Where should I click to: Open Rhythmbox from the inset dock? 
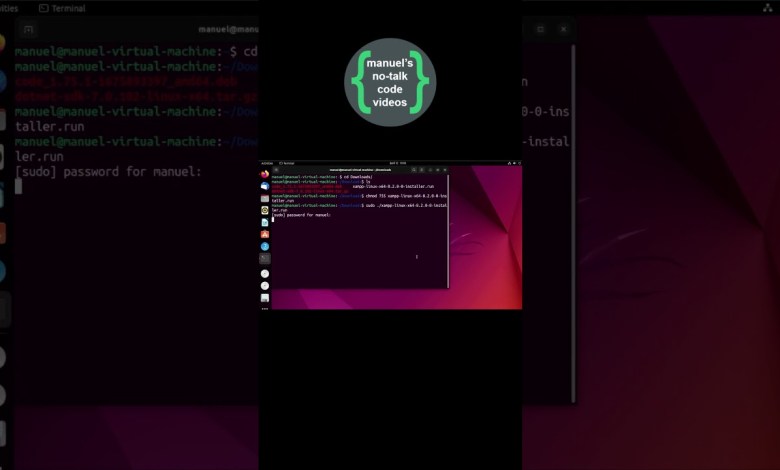(x=265, y=210)
